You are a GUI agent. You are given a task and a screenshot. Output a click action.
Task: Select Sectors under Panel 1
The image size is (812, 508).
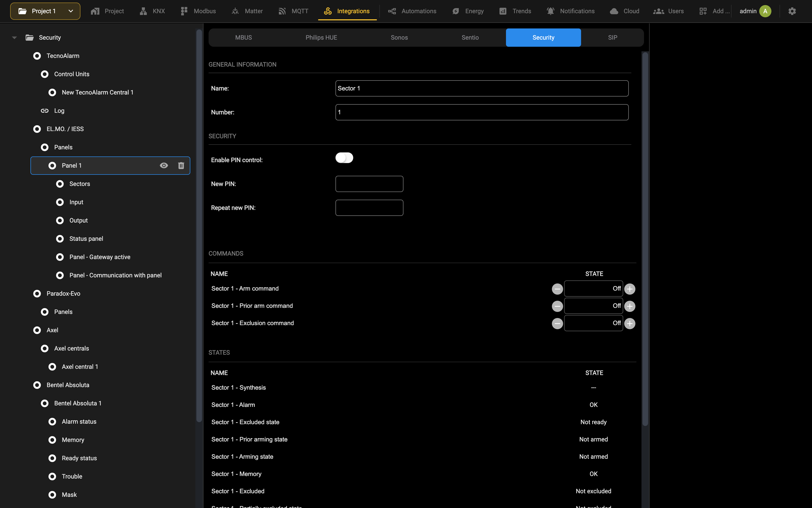(x=79, y=184)
